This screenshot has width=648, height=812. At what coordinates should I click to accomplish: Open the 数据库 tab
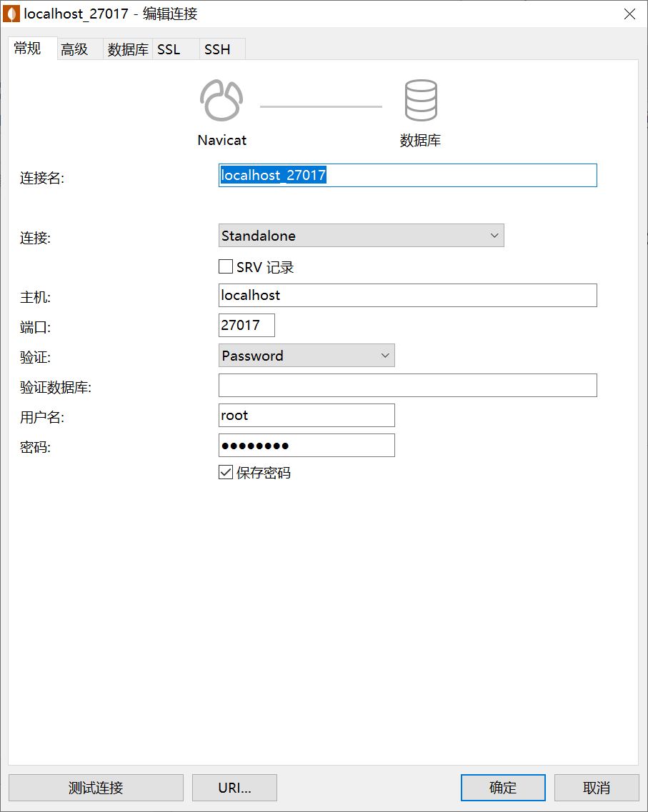point(127,49)
